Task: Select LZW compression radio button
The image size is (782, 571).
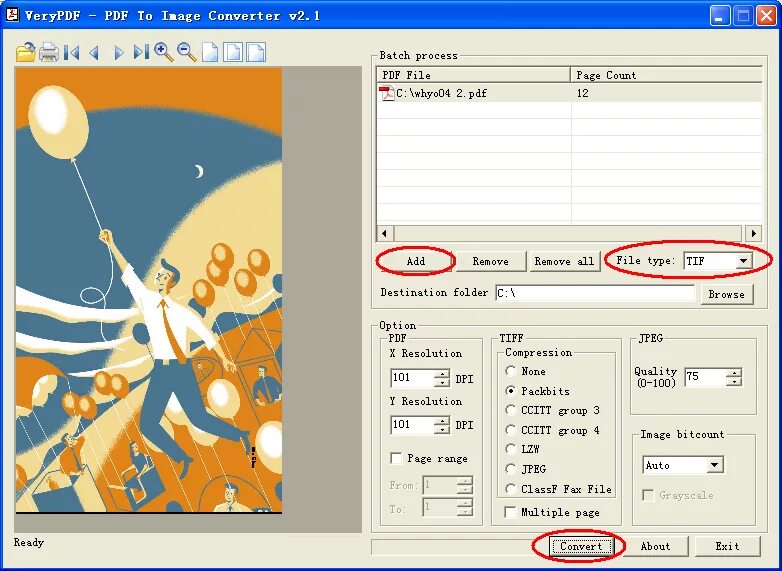Action: (x=510, y=449)
